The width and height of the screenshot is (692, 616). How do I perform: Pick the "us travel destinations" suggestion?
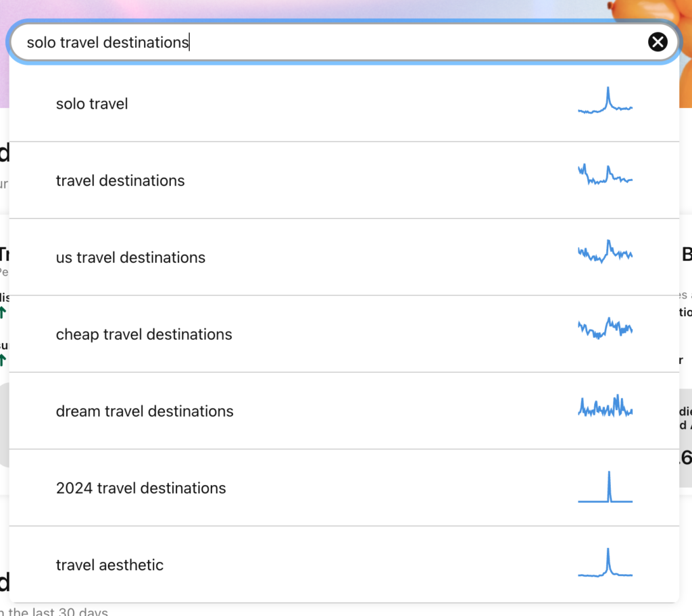tap(130, 258)
